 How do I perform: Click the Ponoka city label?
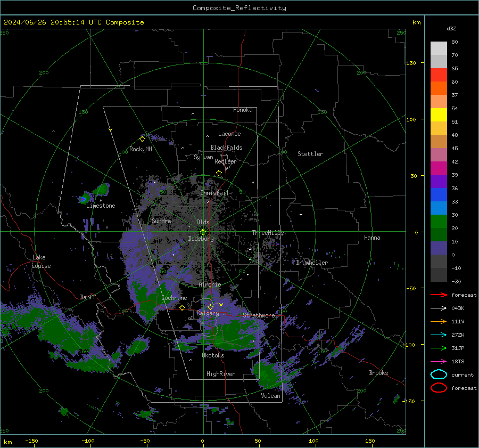243,110
